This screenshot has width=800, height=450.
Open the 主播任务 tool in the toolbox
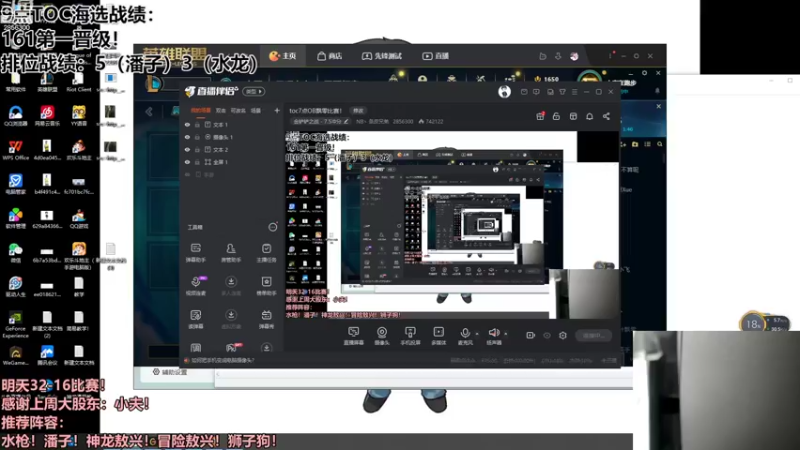click(x=266, y=253)
